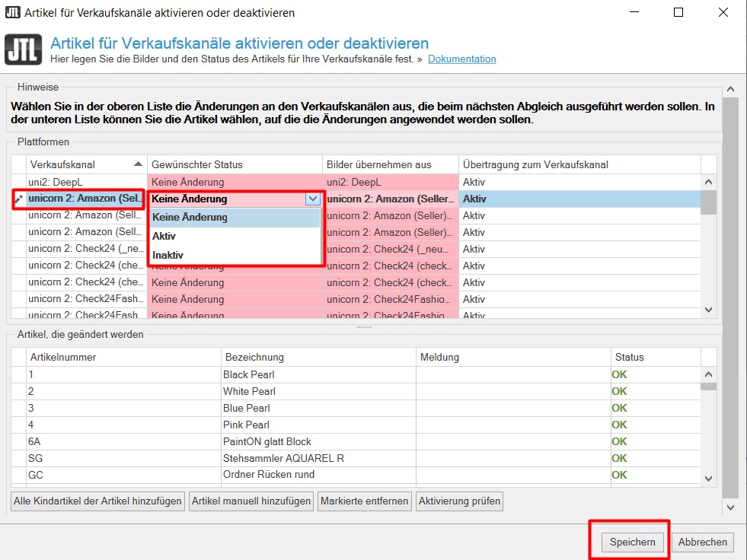Image resolution: width=747 pixels, height=560 pixels.
Task: Click the Bezeichnung column header
Action: click(318, 357)
